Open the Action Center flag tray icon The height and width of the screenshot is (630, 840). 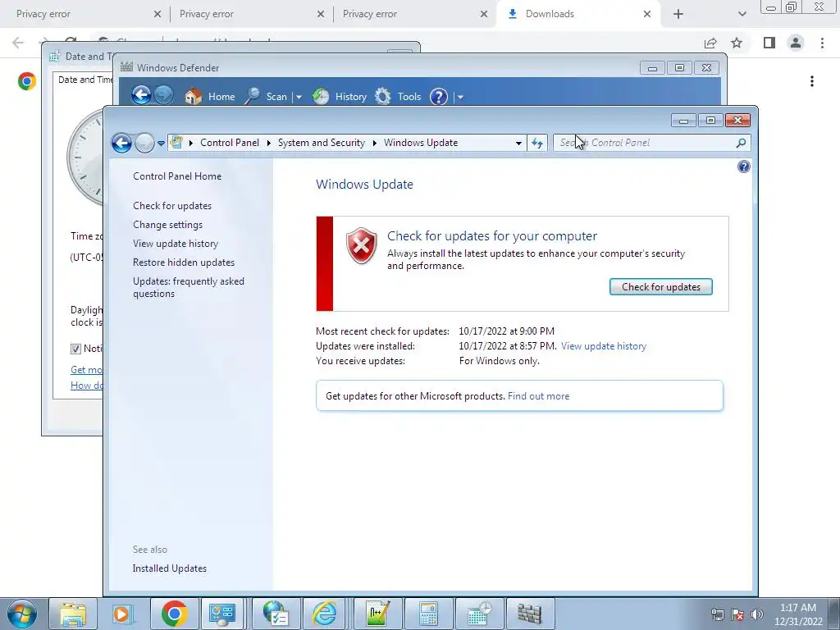coord(737,614)
